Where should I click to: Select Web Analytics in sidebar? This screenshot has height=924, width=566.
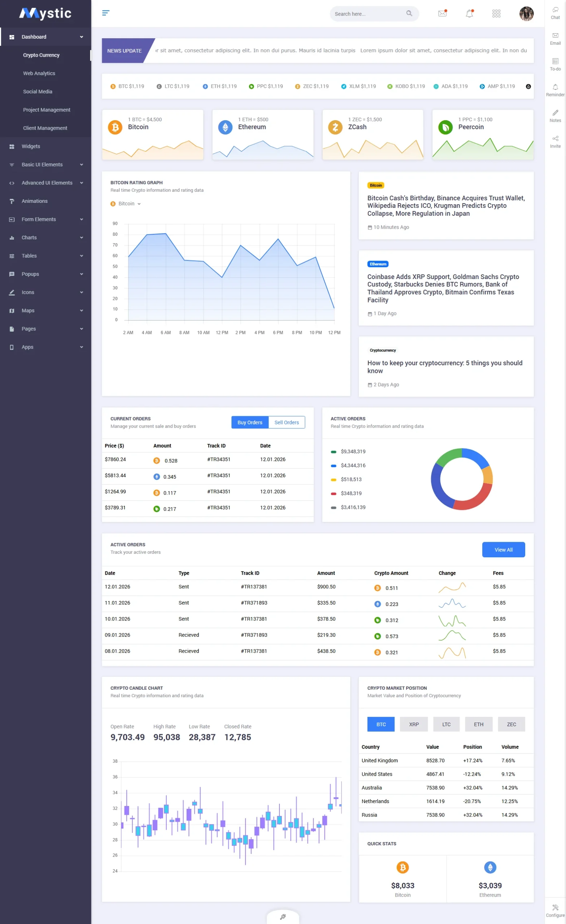tap(39, 74)
